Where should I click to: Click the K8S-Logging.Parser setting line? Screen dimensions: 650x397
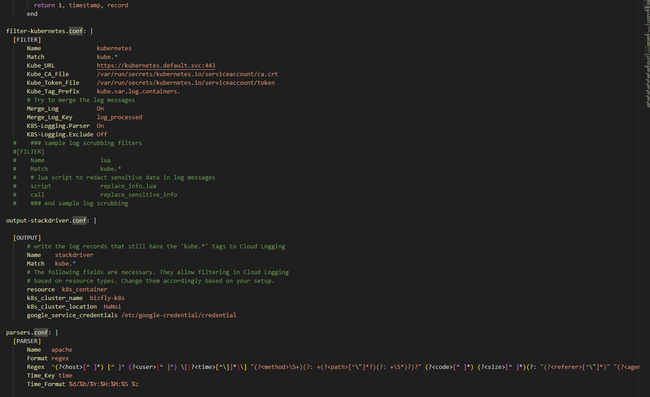point(65,126)
